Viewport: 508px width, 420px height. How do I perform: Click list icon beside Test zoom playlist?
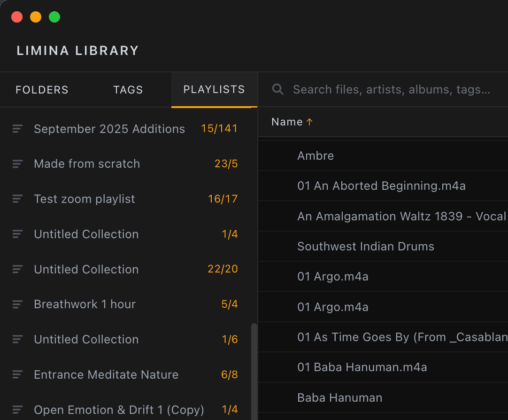[17, 199]
